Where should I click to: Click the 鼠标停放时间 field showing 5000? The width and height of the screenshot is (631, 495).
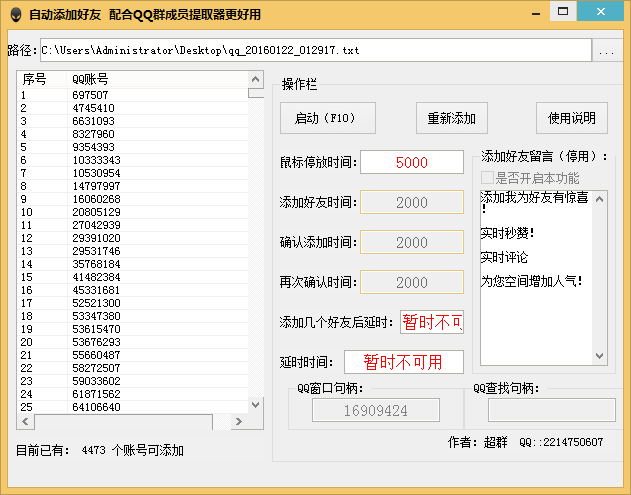(411, 162)
